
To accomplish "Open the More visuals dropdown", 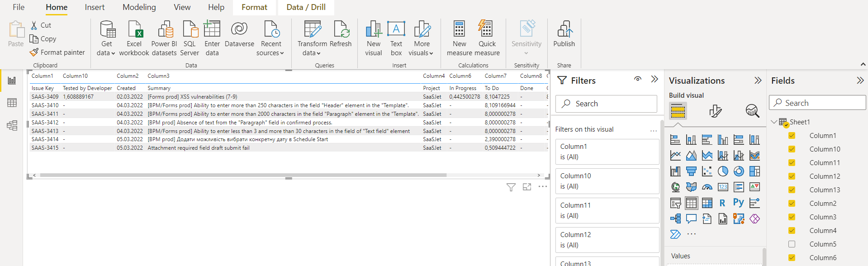I will click(421, 38).
